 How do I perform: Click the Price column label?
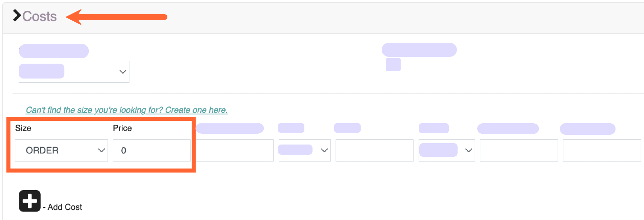click(122, 128)
